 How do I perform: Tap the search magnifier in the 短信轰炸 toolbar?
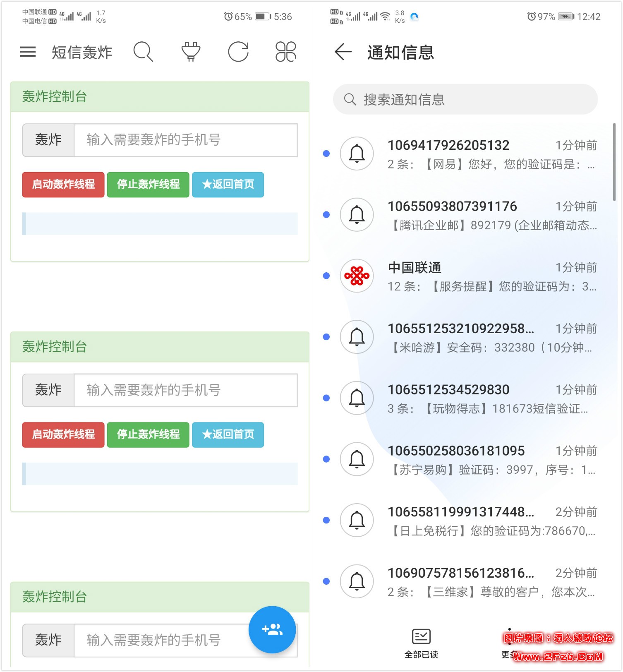pos(143,52)
